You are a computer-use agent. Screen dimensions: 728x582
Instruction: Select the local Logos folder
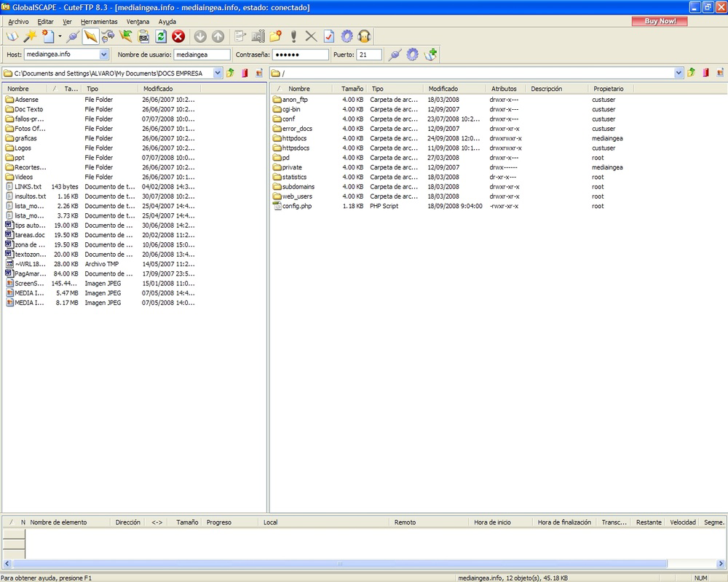[23, 148]
